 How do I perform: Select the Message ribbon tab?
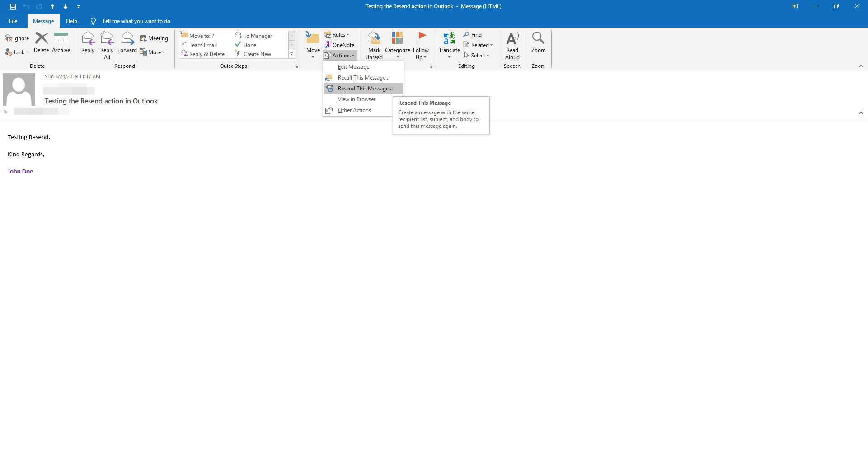[43, 21]
